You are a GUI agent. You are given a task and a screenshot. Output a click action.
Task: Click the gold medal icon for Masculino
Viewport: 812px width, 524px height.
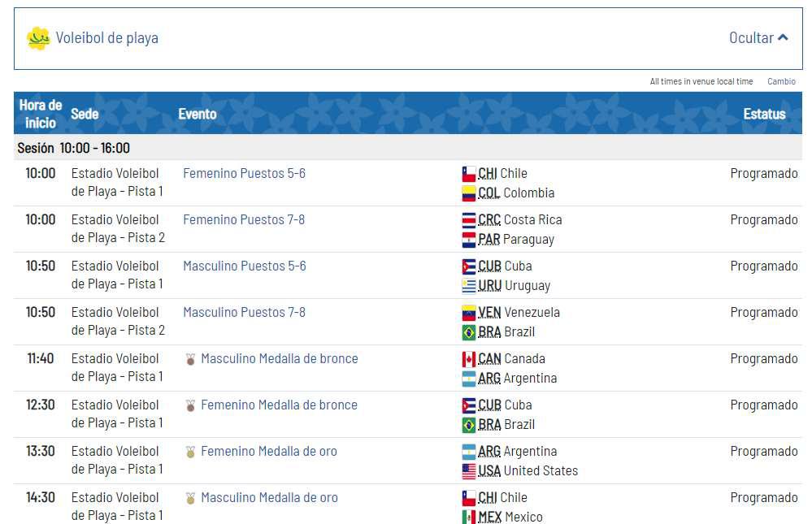[x=190, y=498]
